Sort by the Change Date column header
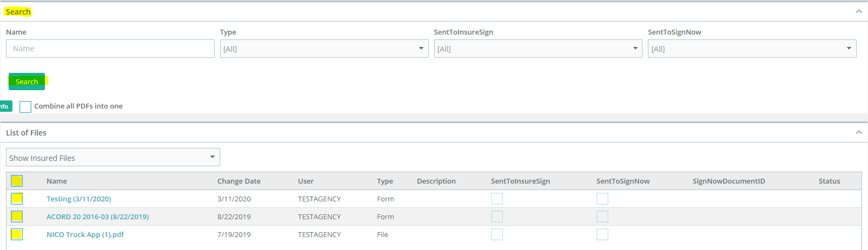 pos(239,181)
